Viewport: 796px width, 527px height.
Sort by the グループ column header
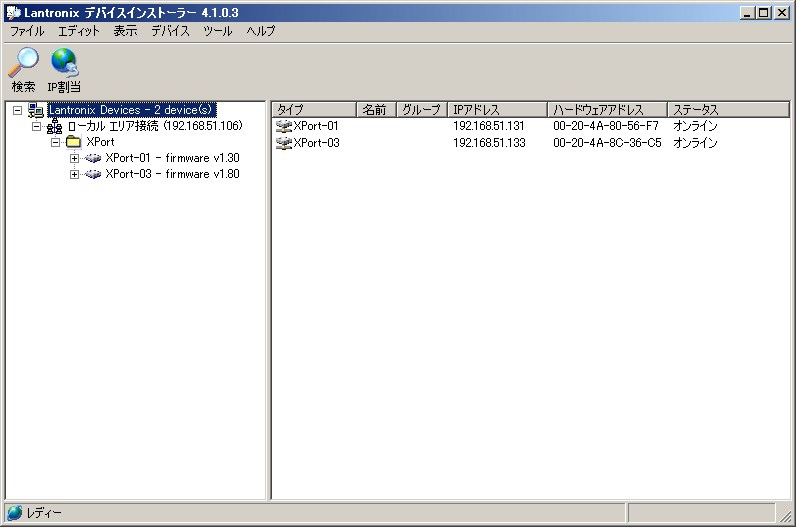(x=421, y=110)
